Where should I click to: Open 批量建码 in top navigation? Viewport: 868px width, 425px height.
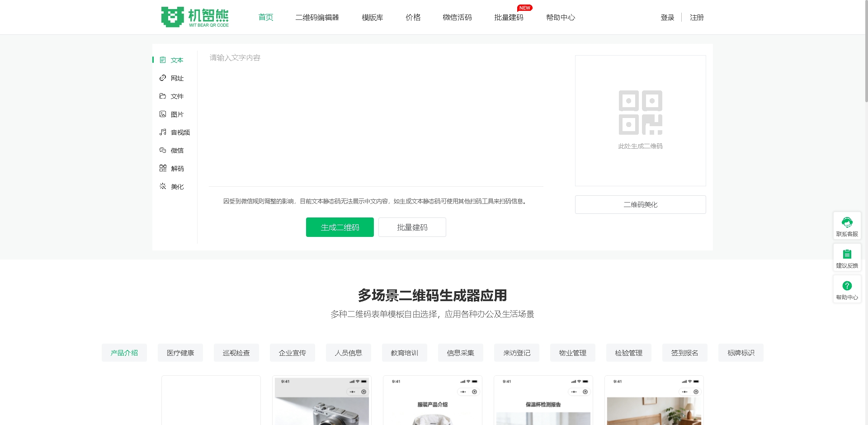(x=509, y=17)
